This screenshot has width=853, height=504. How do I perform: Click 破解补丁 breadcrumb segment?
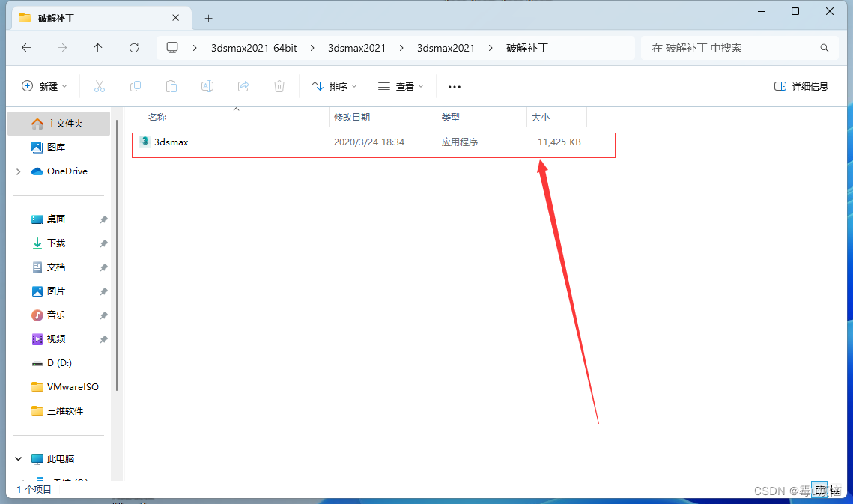click(x=526, y=48)
